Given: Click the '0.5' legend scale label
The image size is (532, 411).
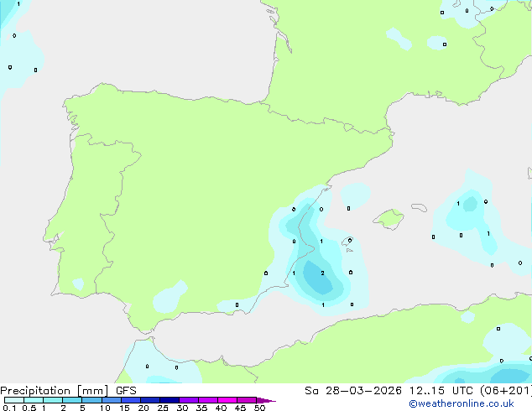Looking at the screenshot, I should tap(29, 408).
